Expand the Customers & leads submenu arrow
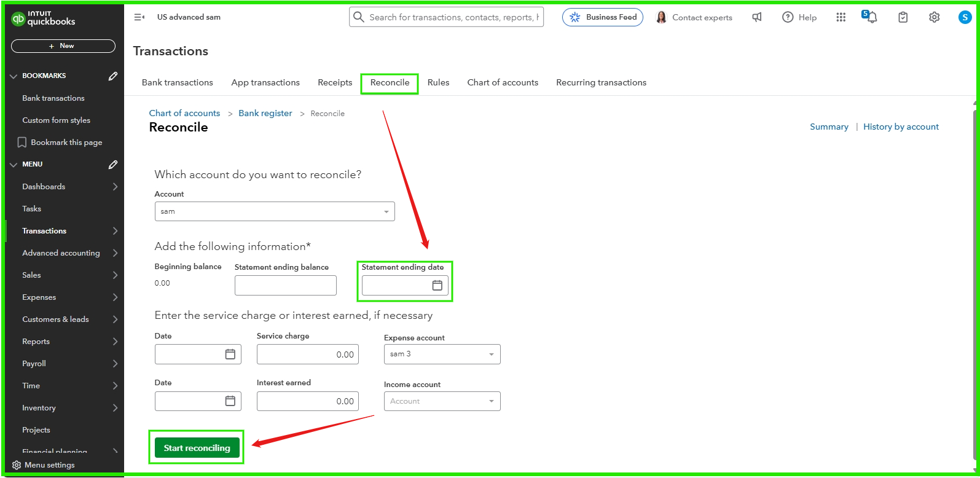 coord(115,319)
